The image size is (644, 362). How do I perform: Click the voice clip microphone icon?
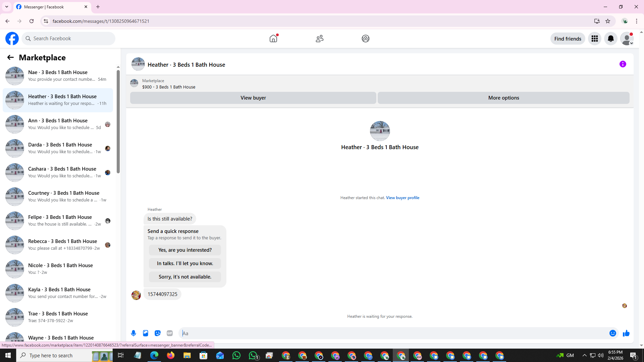133,333
